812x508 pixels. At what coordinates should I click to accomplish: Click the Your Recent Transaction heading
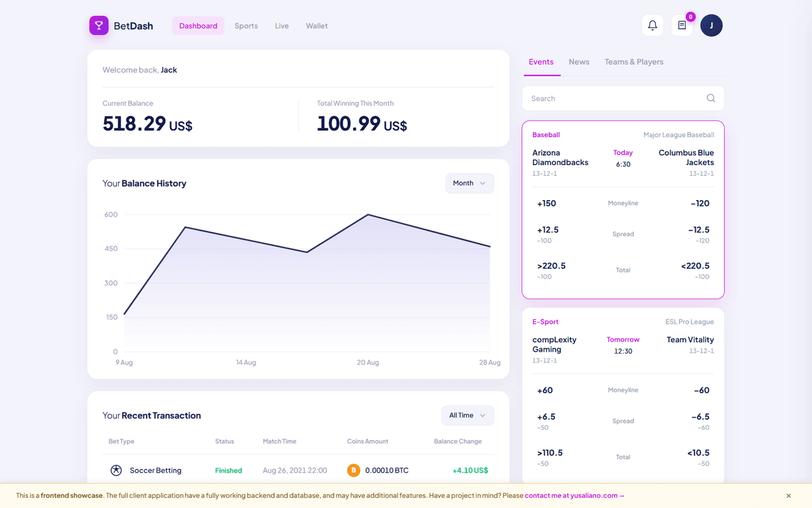pos(152,416)
